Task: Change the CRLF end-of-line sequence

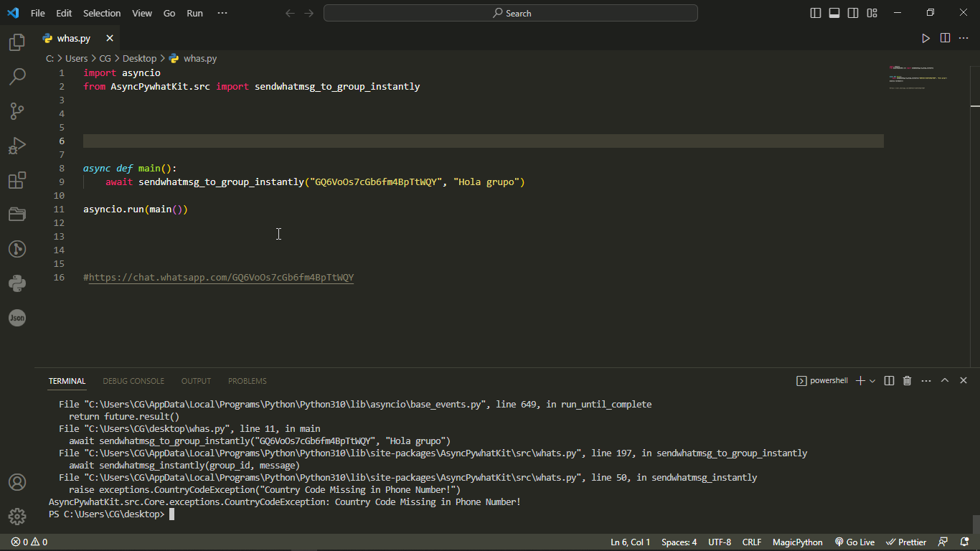Action: click(x=752, y=542)
